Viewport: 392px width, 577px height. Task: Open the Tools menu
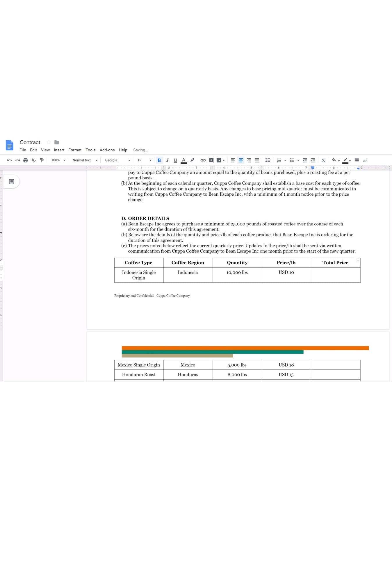point(90,150)
